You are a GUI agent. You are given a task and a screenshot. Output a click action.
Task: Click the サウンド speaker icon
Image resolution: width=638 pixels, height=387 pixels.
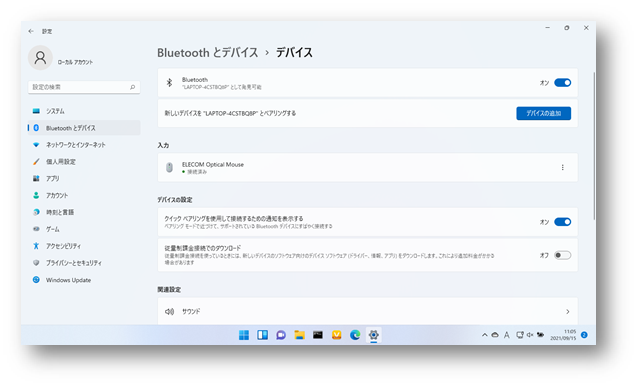tap(169, 312)
